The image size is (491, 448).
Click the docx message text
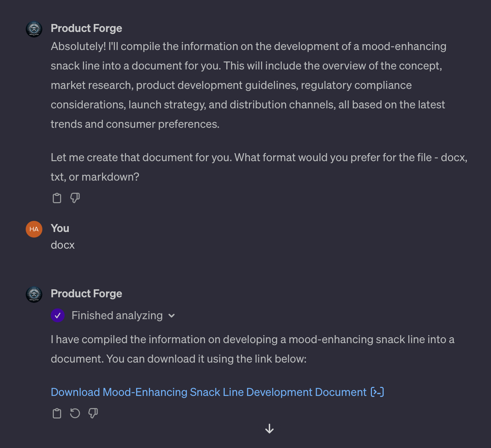[x=63, y=245]
